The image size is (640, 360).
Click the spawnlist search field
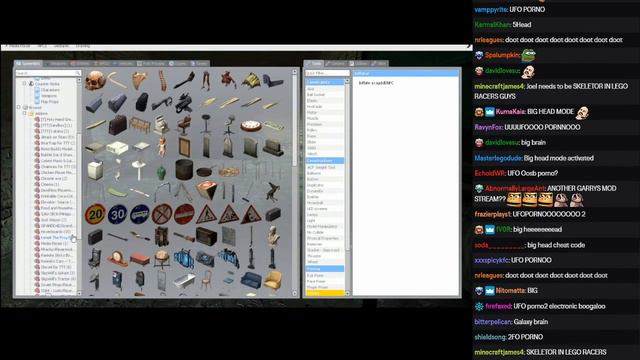tap(48, 73)
